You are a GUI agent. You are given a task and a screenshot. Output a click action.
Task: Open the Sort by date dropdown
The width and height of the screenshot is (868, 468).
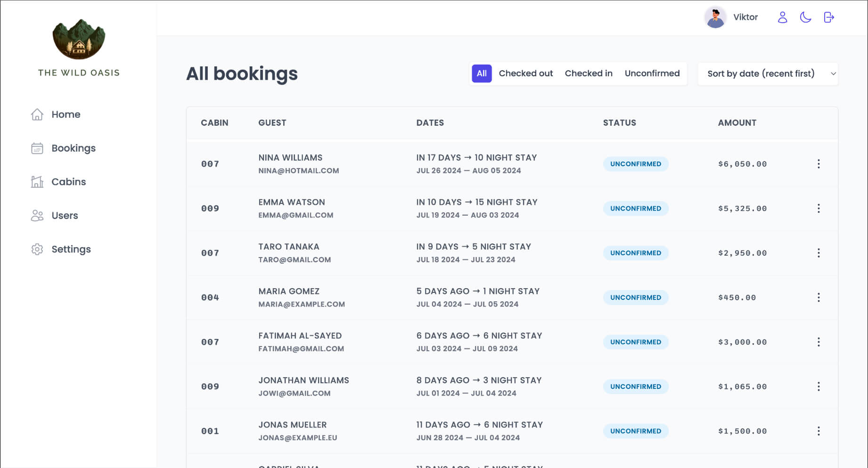[x=768, y=73]
